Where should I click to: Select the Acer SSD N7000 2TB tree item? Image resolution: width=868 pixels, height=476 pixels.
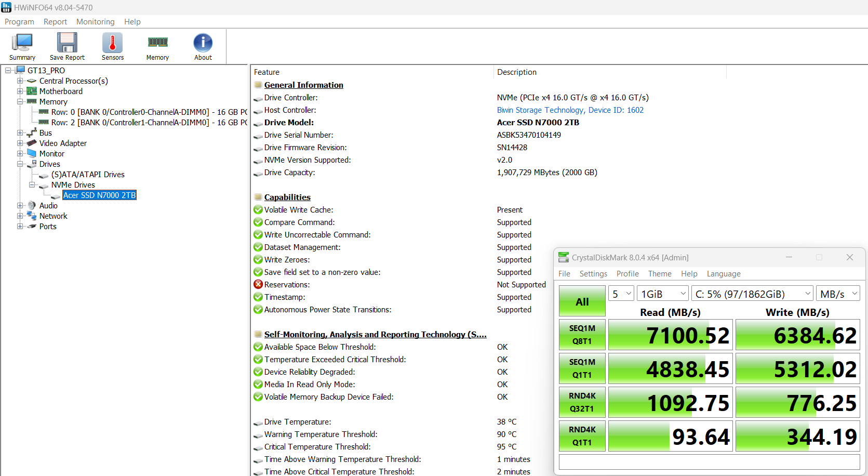[x=99, y=195]
